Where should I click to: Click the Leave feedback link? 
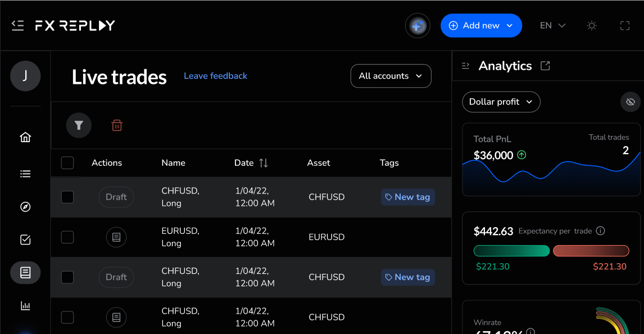point(215,75)
